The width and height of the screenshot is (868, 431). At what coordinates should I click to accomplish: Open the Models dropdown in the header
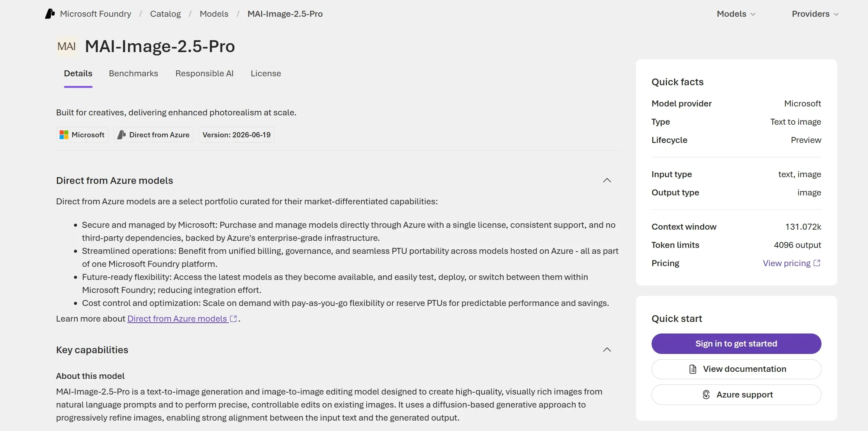(x=736, y=14)
